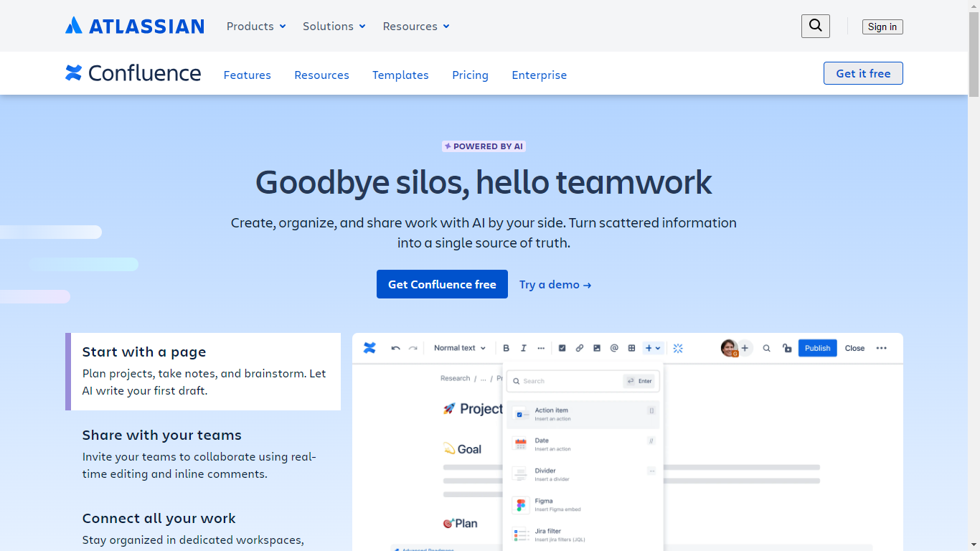
Task: Expand the plus insert element dropdown
Action: (x=653, y=348)
